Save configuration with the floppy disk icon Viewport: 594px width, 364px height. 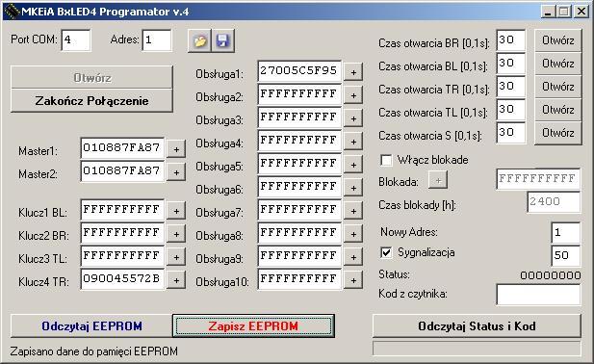coord(222,40)
